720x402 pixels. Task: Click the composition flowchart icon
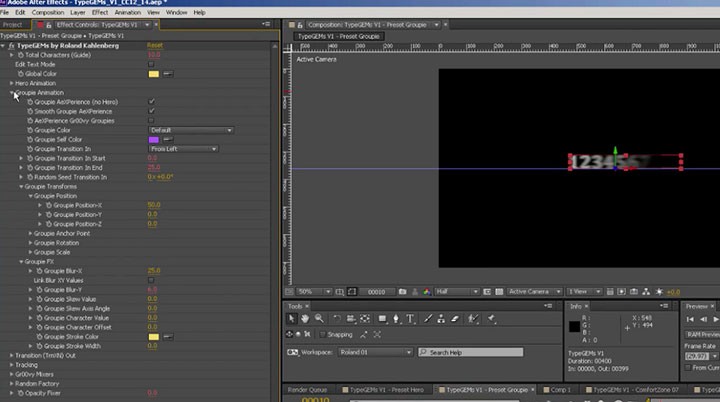[646, 292]
